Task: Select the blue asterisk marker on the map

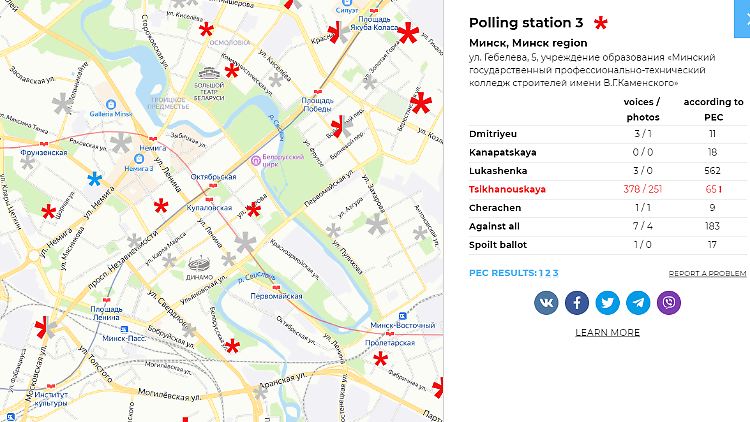Action: pyautogui.click(x=94, y=179)
